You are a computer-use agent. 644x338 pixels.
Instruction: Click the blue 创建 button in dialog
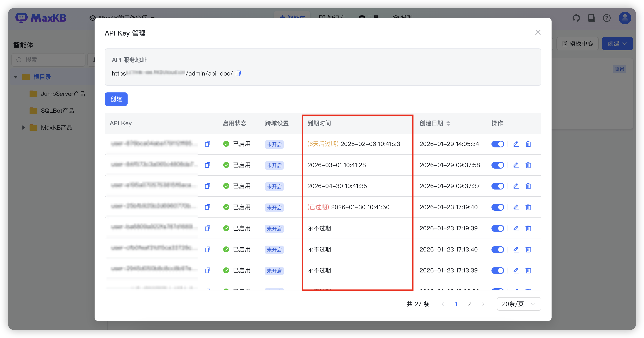[x=116, y=99]
